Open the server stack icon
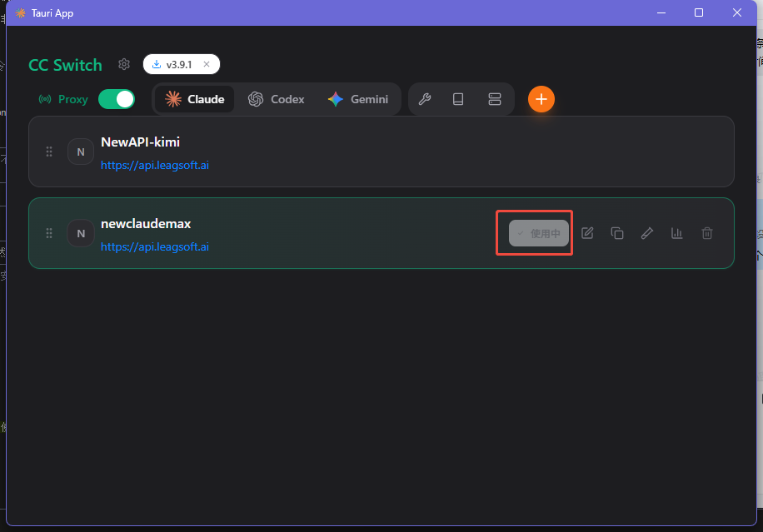The height and width of the screenshot is (532, 763). coord(495,99)
